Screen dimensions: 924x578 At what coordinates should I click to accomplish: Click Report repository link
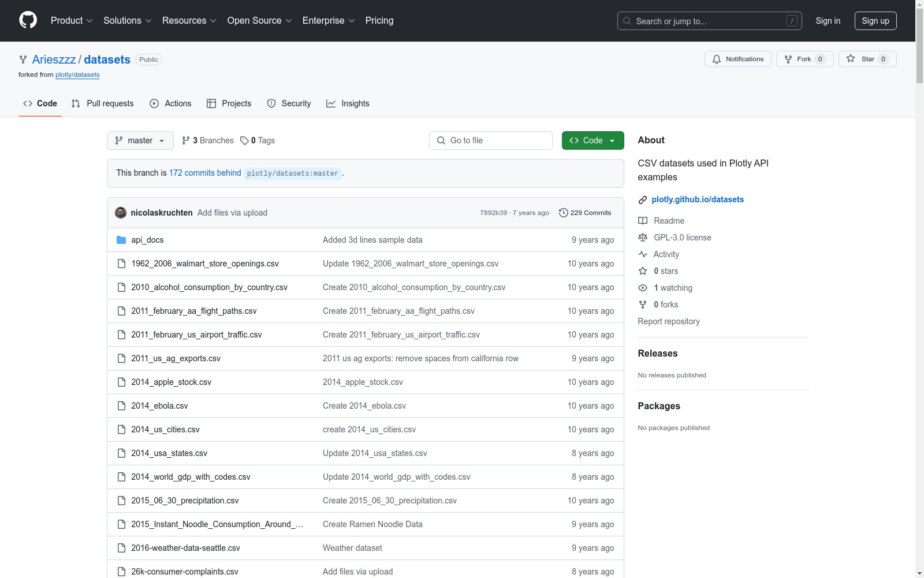[x=669, y=321]
